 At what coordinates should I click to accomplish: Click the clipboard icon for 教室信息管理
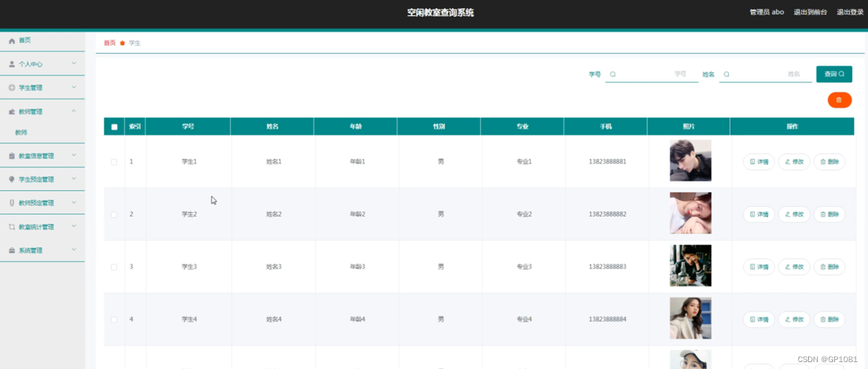[x=12, y=156]
